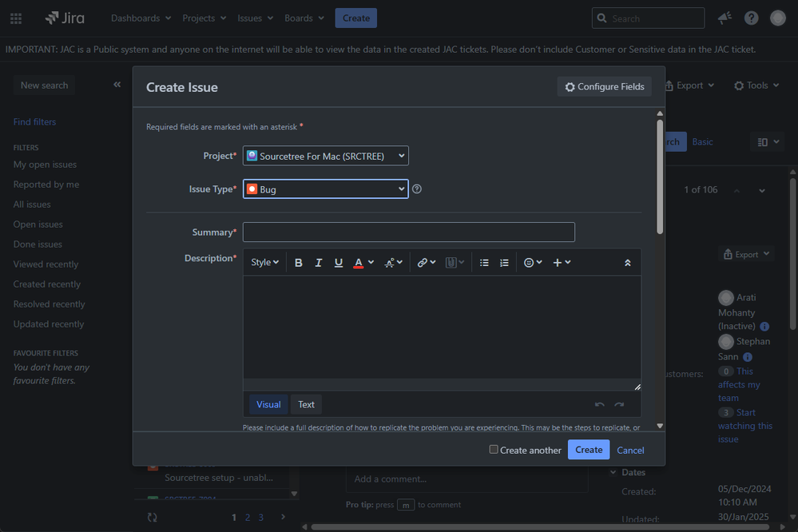This screenshot has height=532, width=798.
Task: Switch to Basic search mode
Action: (x=702, y=142)
